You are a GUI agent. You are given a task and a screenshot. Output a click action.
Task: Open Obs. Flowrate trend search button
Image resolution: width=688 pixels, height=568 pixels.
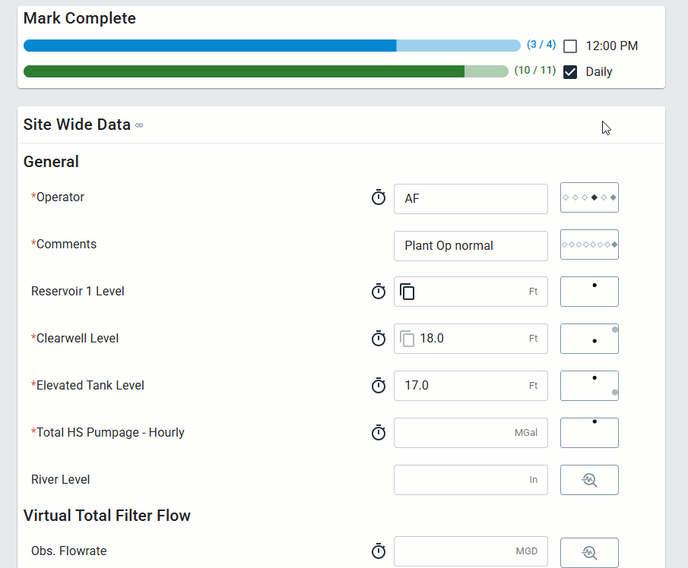pyautogui.click(x=589, y=552)
